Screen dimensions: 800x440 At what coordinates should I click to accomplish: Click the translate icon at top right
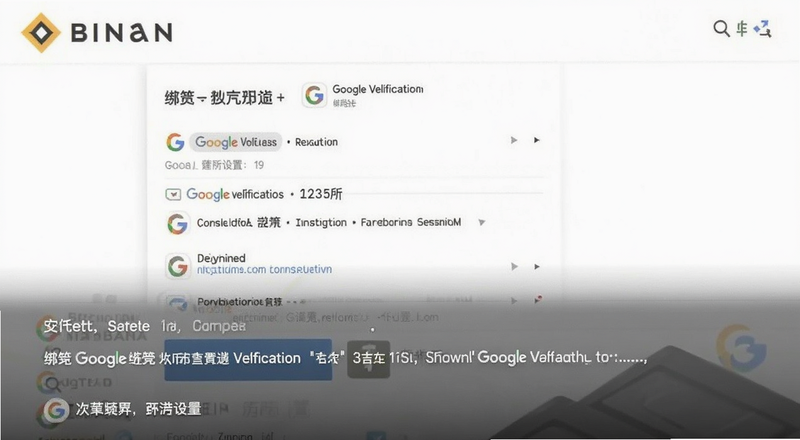pos(763,29)
